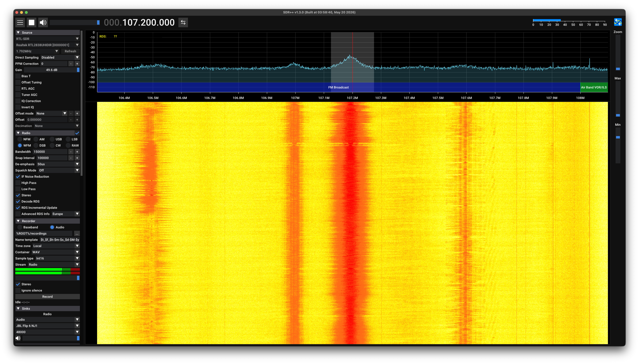Click the FM Broadcast band label
639x364 pixels.
point(338,88)
